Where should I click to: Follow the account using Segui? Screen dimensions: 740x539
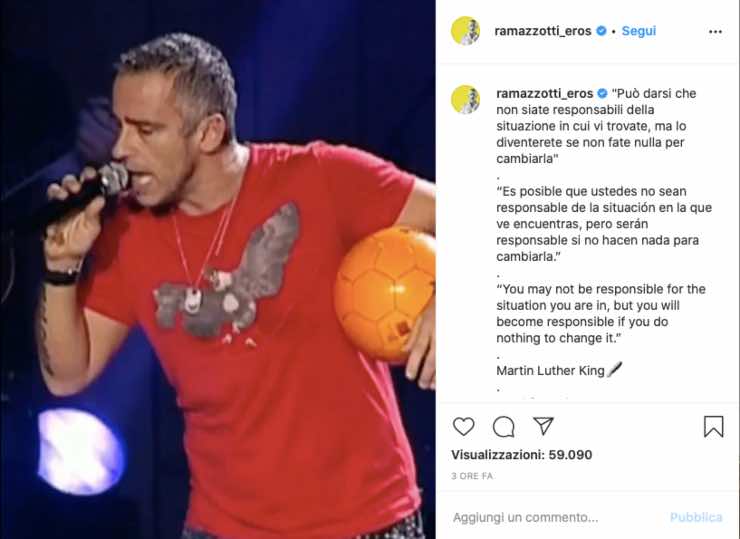[x=639, y=31]
